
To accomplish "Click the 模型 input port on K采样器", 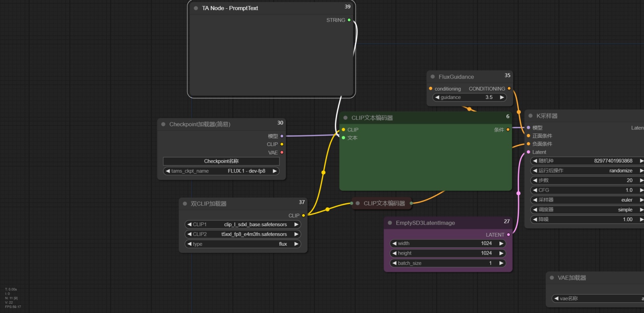I will click(x=528, y=128).
